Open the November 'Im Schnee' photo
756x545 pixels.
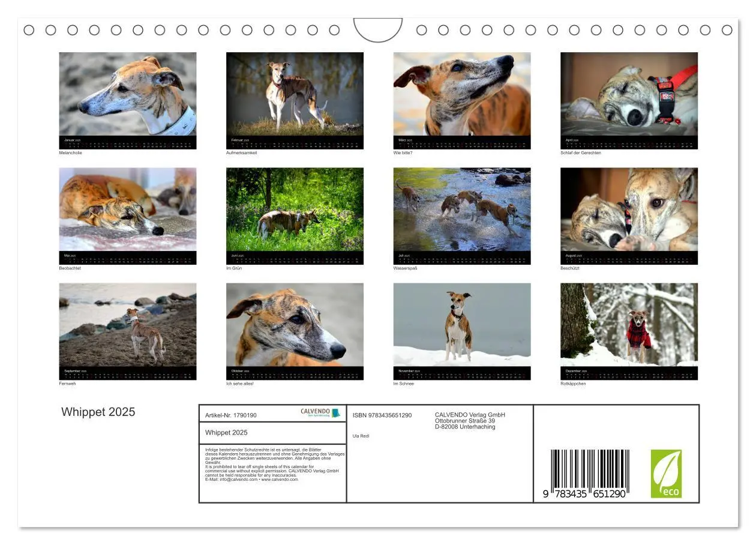tap(462, 325)
